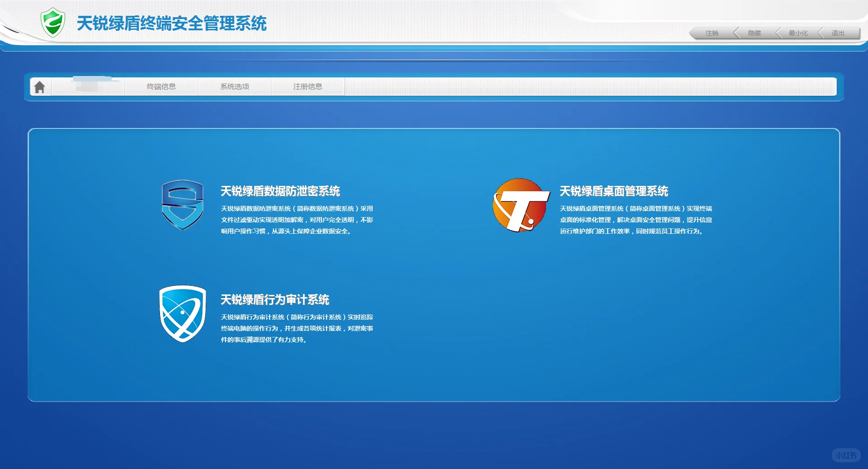Open 天锐绿盾数据防泄密系统 title link
Screen dimensions: 868x469
click(x=280, y=191)
